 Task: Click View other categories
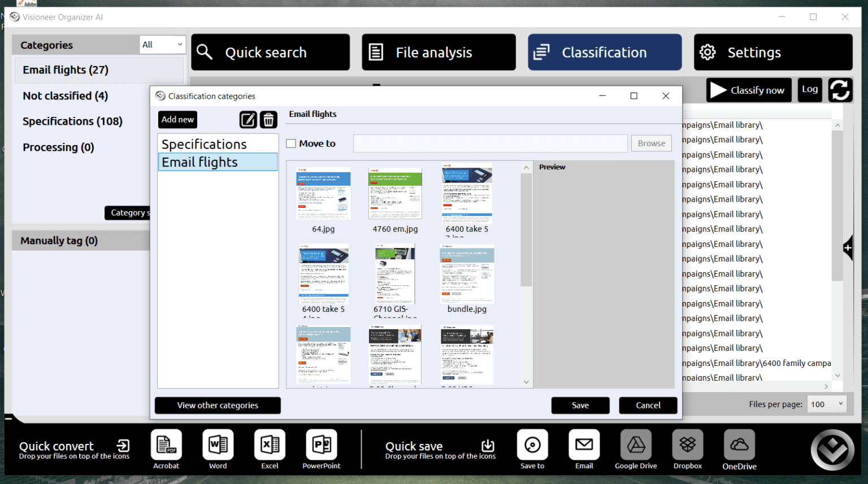click(x=217, y=405)
